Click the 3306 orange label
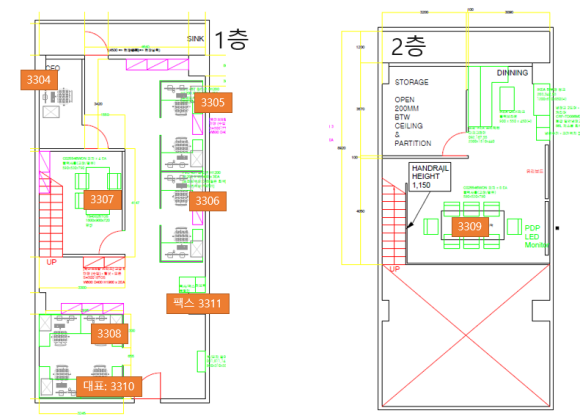 tap(208, 201)
